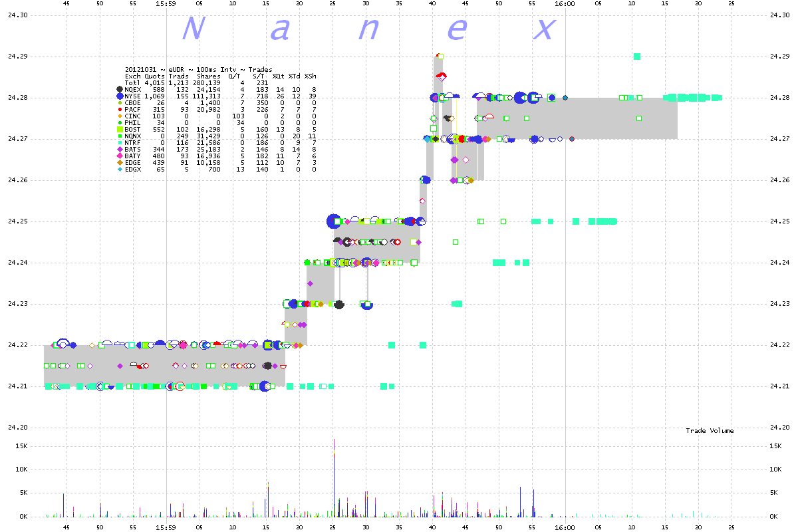Select EDGX shares value '700'
The height and width of the screenshot is (532, 798).
point(213,169)
